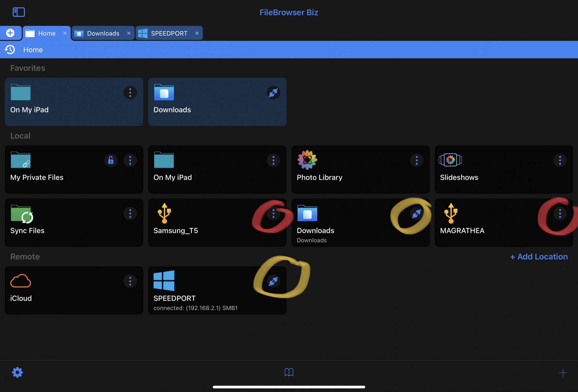This screenshot has width=578, height=392.
Task: Open the history clock icon
Action: [x=10, y=50]
